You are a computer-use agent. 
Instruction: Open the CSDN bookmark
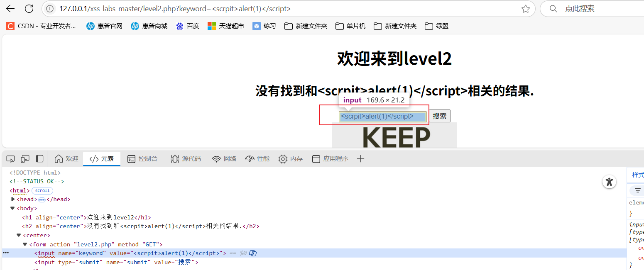(41, 26)
